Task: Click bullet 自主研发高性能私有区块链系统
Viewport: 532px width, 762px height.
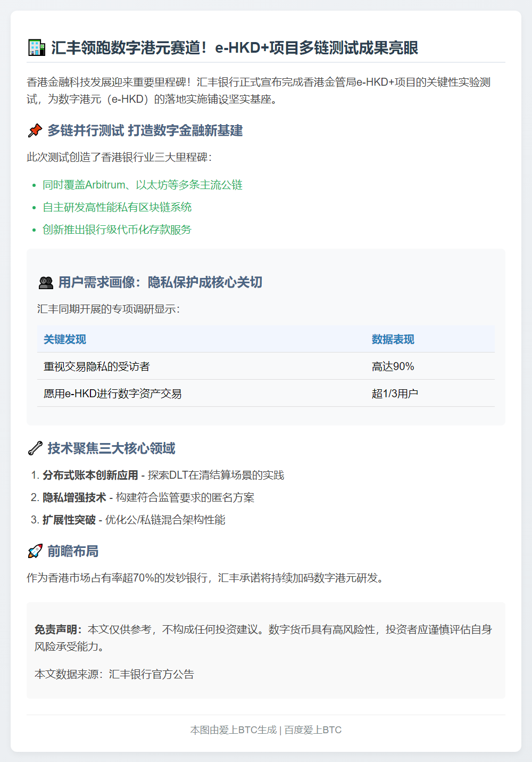Action: (x=117, y=207)
